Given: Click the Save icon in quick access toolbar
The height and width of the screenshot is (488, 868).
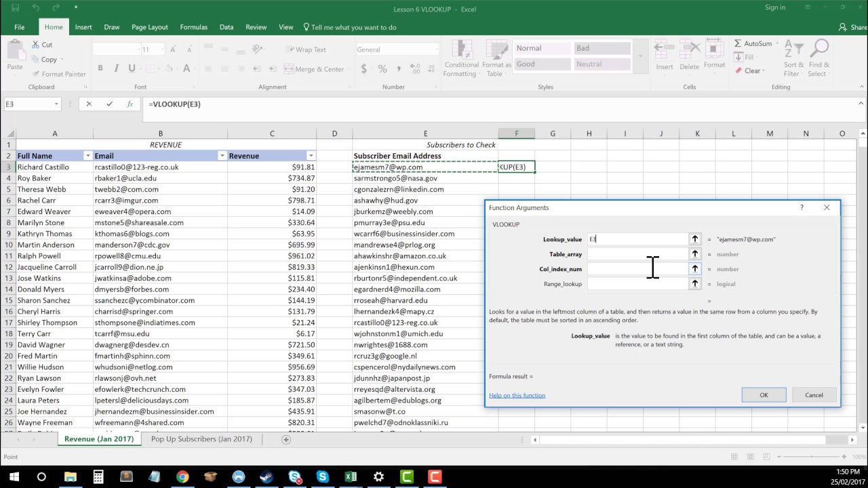Looking at the screenshot, I should 15,8.
